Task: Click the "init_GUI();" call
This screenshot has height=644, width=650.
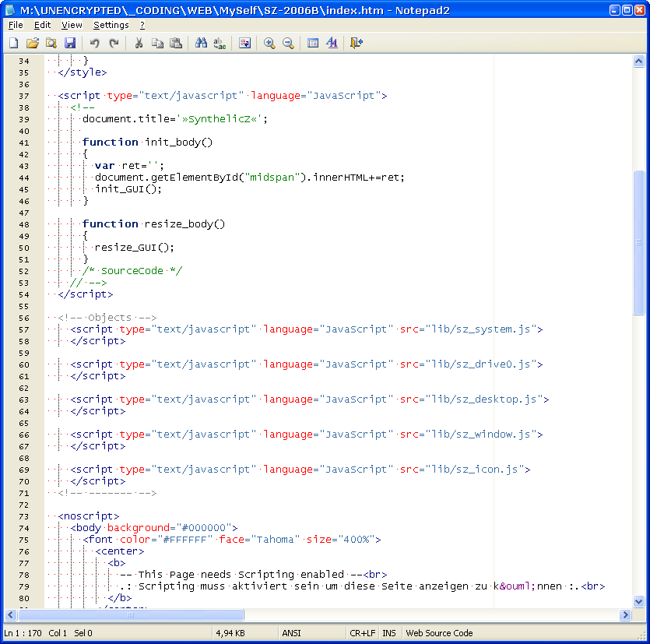Action: coord(128,189)
